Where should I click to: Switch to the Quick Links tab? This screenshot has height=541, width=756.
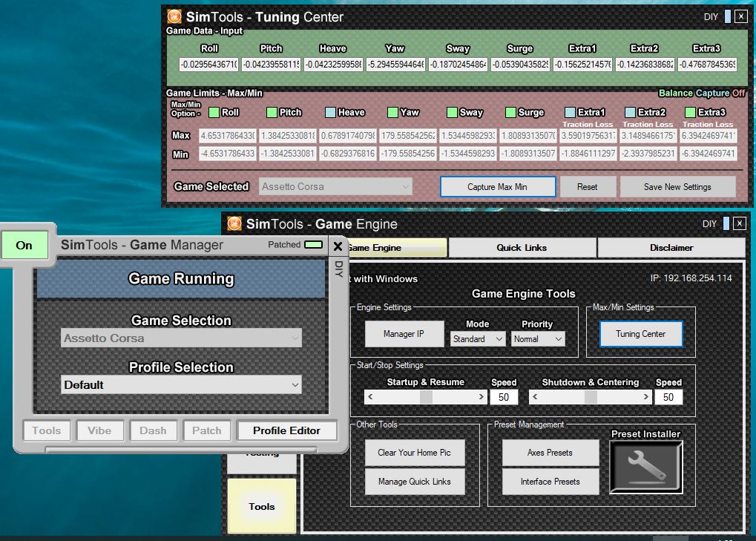522,247
